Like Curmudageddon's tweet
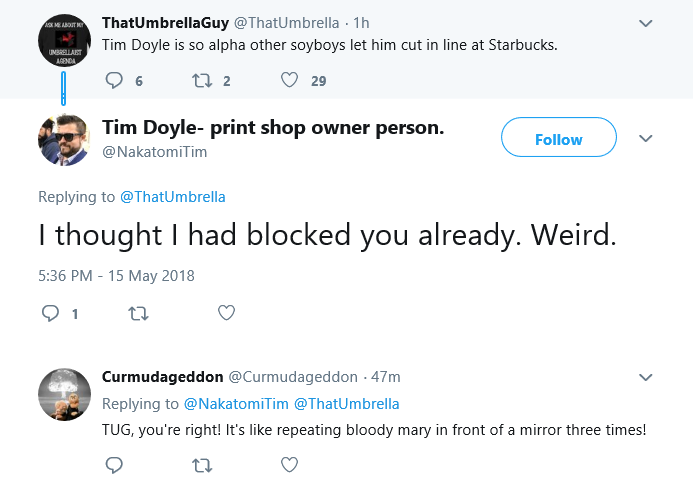Image resolution: width=693 pixels, height=482 pixels. 289,465
